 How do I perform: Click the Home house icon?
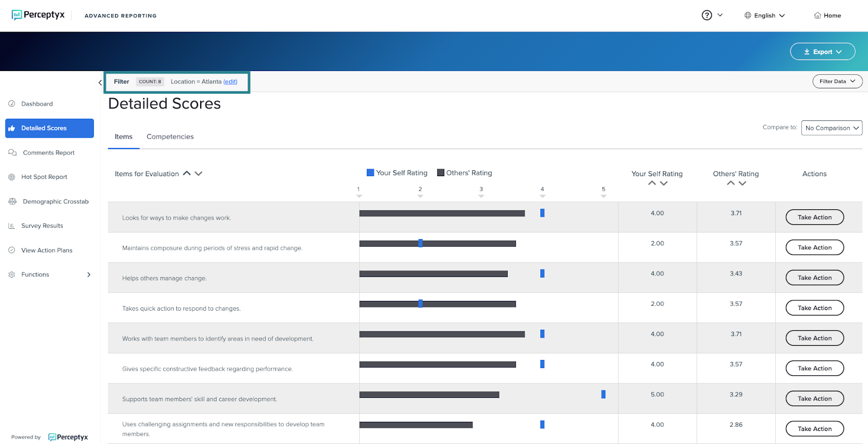click(x=817, y=15)
